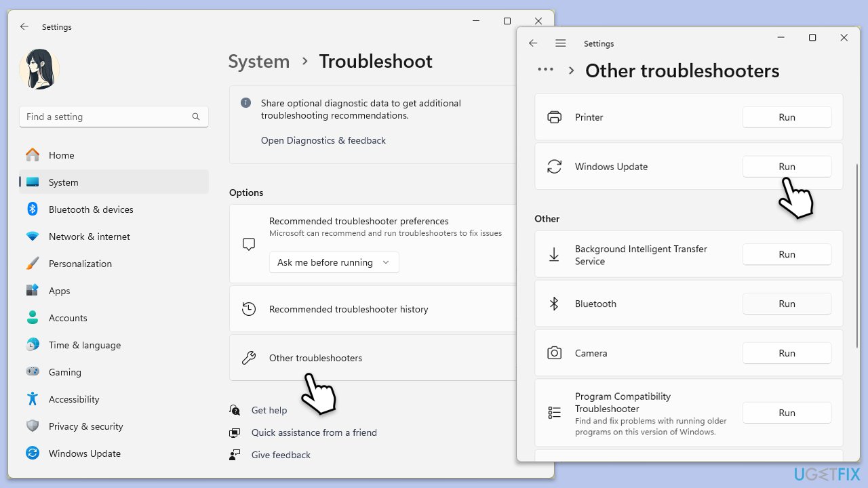Select System in the sidebar
Image resolution: width=868 pixels, height=488 pixels.
point(114,182)
